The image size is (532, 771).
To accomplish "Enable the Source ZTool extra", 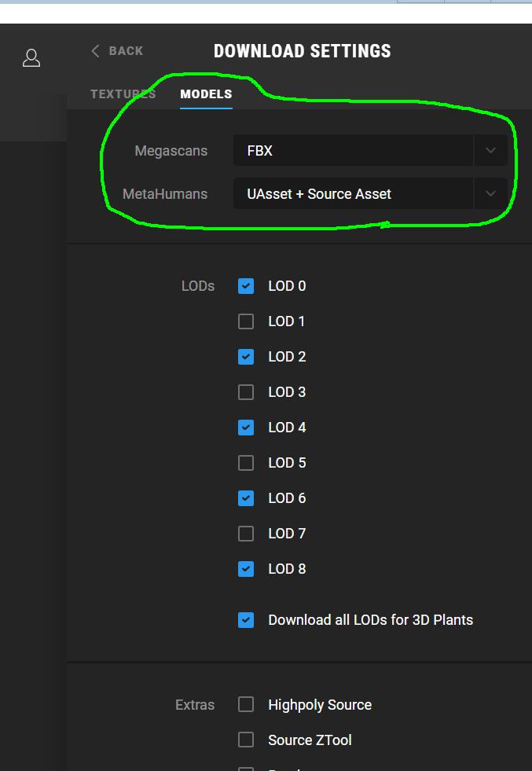I will 246,740.
